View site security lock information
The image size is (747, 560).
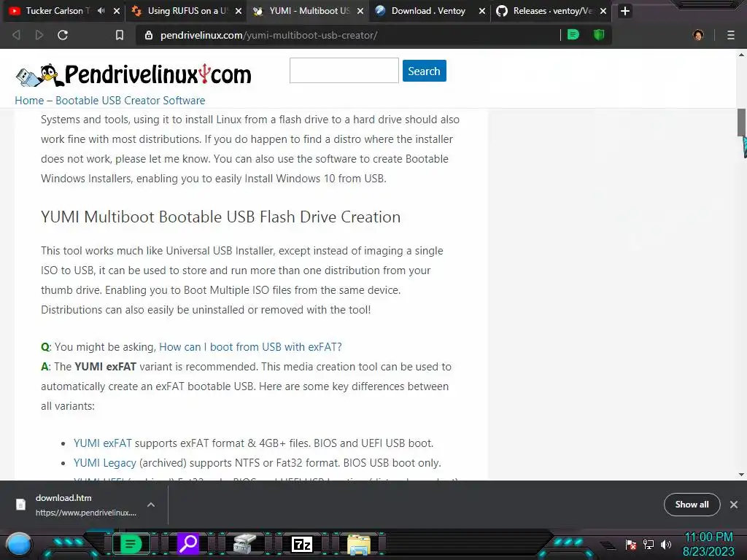coord(149,35)
